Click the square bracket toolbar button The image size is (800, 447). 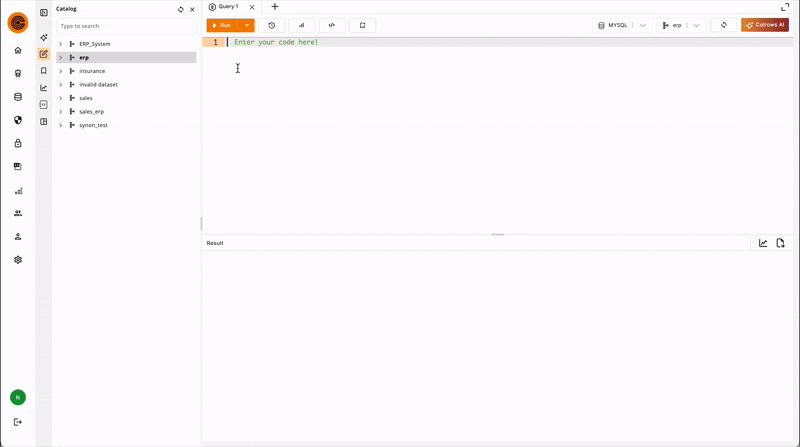coord(363,25)
